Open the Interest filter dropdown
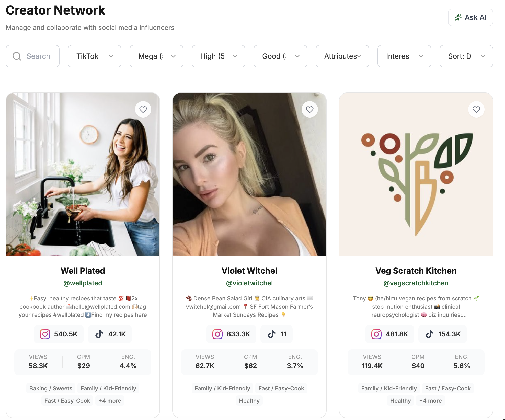The image size is (505, 420). 404,56
